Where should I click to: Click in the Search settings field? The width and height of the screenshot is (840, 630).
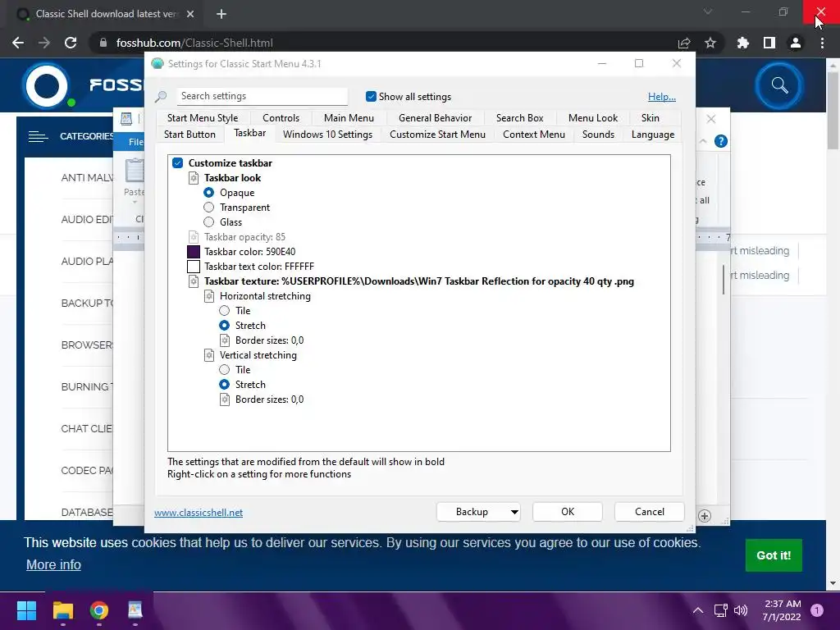pos(262,97)
